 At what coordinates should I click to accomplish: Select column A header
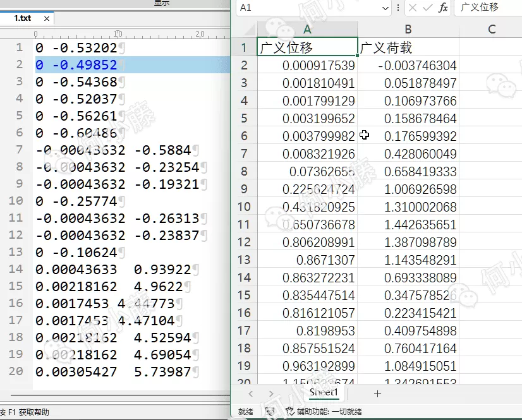pyautogui.click(x=307, y=29)
